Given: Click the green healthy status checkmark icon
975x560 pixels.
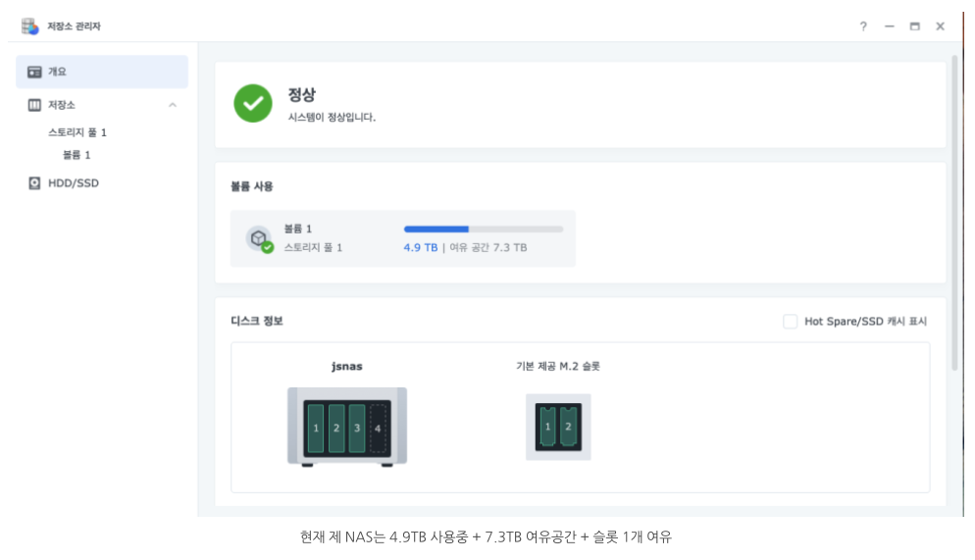Looking at the screenshot, I should tap(253, 103).
